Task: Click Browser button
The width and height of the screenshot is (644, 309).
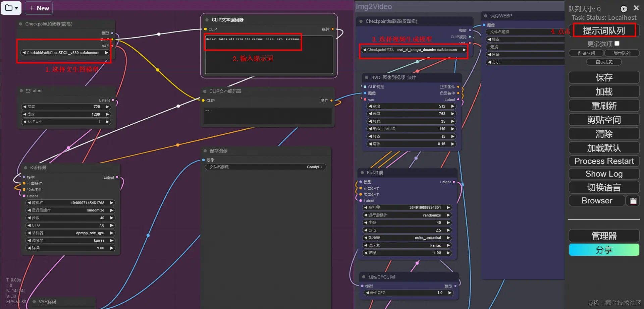Action: (597, 201)
